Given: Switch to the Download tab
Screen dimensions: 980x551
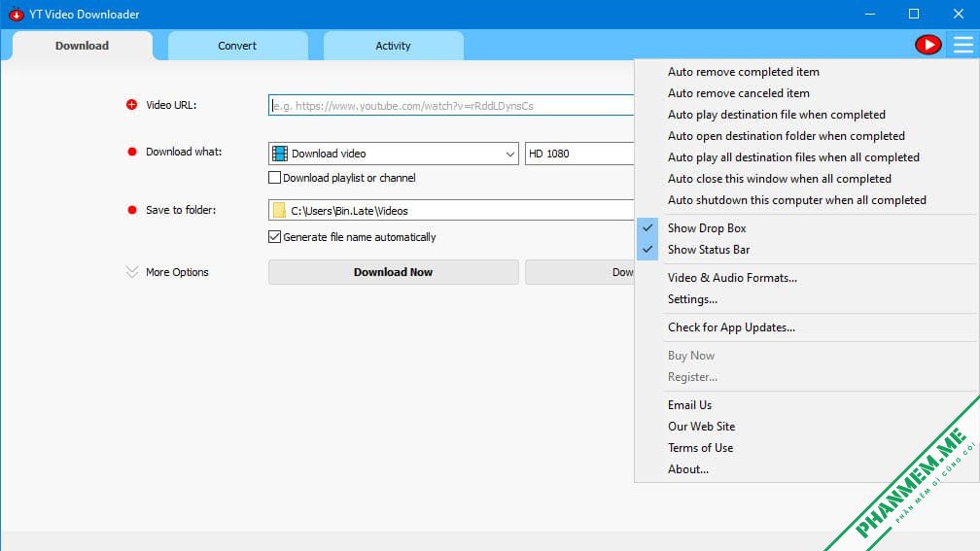Looking at the screenshot, I should tap(82, 46).
